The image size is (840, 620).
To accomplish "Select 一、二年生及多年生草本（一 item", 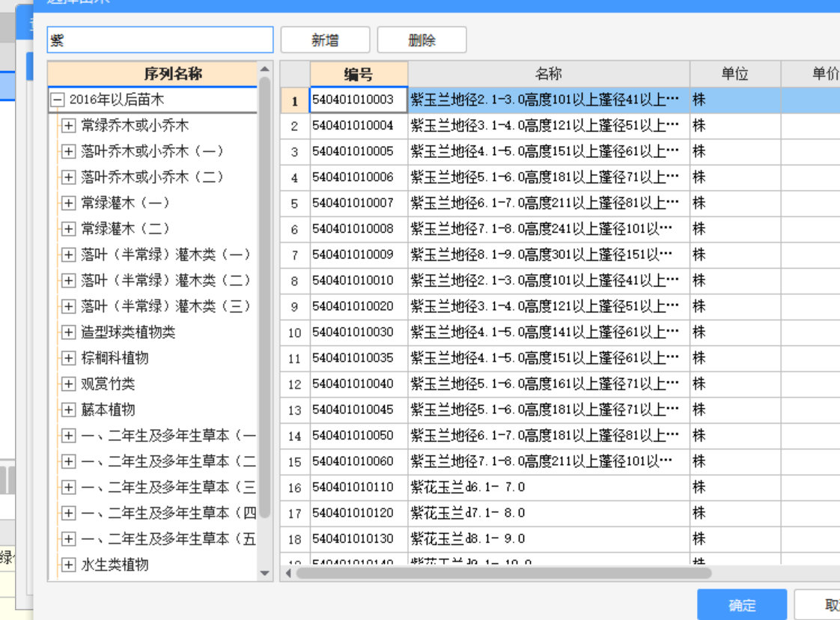I will pos(168,435).
